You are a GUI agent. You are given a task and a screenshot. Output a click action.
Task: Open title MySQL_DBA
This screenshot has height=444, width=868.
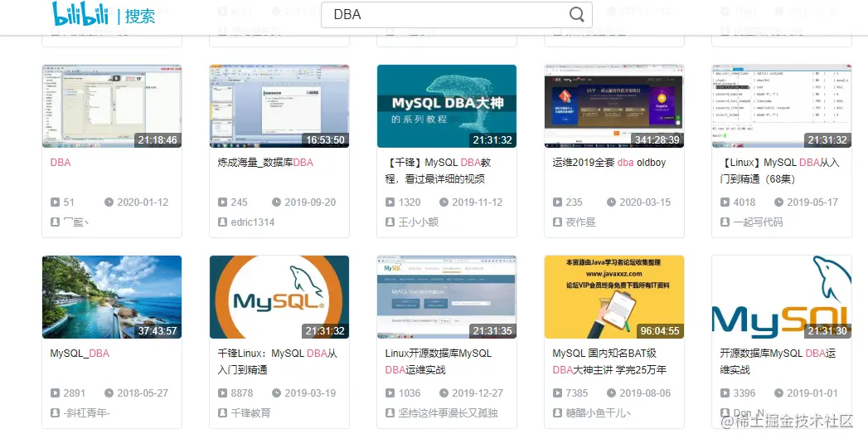(x=80, y=353)
